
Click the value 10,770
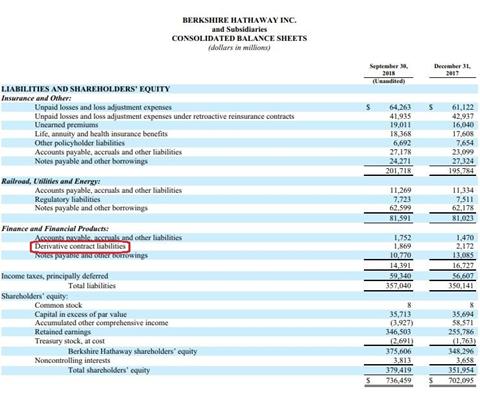pyautogui.click(x=400, y=255)
